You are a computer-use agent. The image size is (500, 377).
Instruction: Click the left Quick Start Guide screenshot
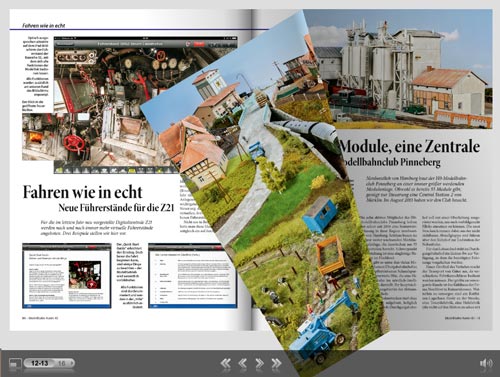click(x=67, y=275)
